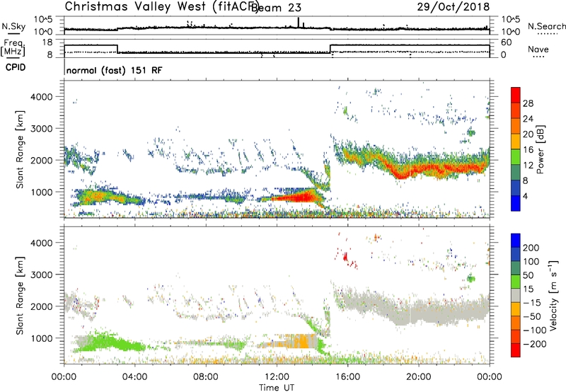This screenshot has width=566, height=392.
Task: Click the 'Power [dB]' colorbar label
Action: [x=541, y=149]
